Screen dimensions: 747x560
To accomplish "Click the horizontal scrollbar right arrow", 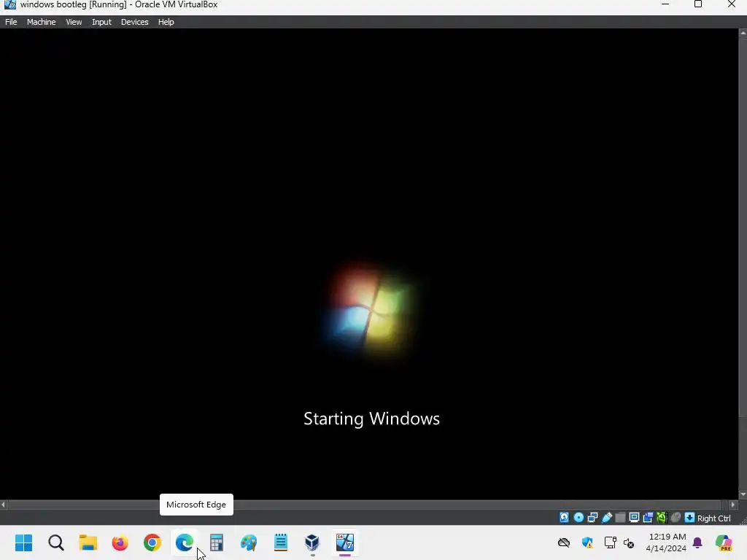I will 733,505.
